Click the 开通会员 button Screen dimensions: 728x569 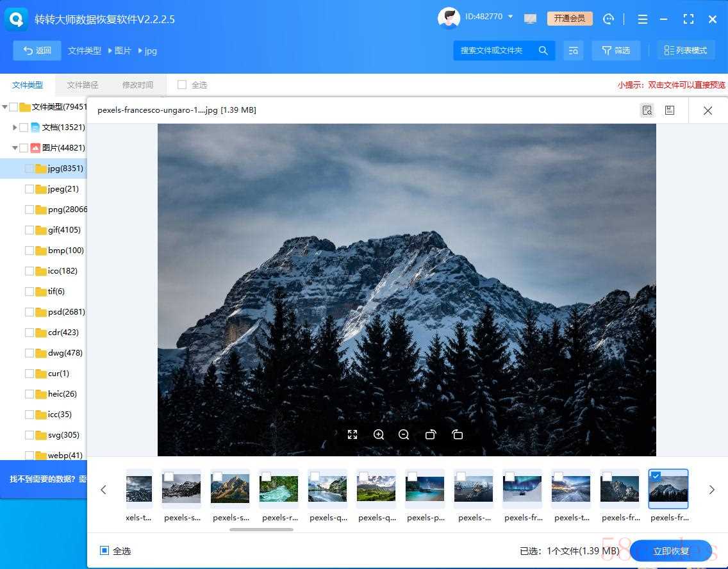570,19
